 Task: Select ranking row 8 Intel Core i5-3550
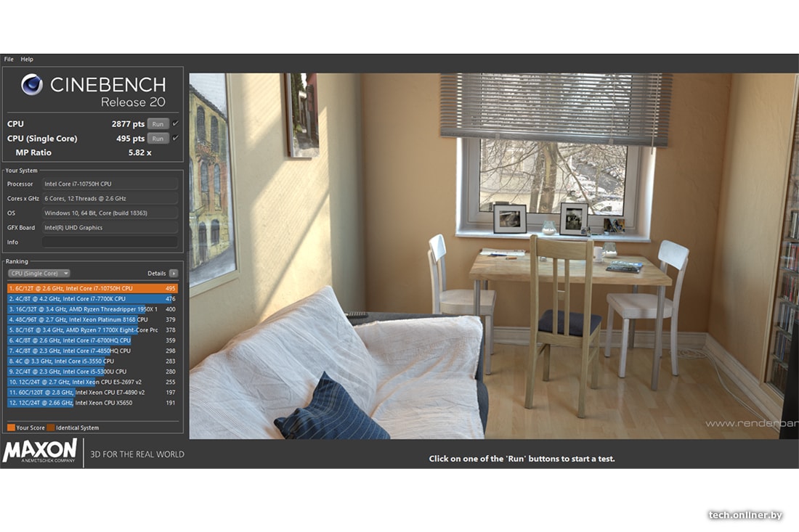point(92,361)
